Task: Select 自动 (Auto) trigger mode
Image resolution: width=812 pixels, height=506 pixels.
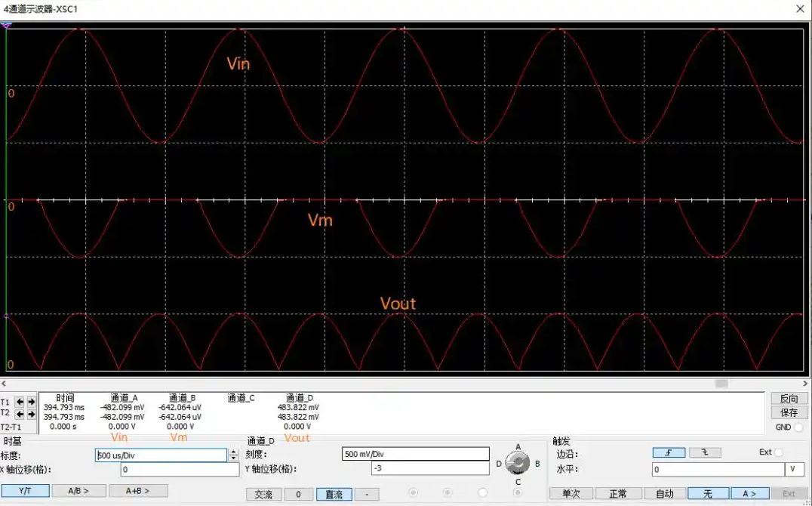Action: tap(665, 493)
